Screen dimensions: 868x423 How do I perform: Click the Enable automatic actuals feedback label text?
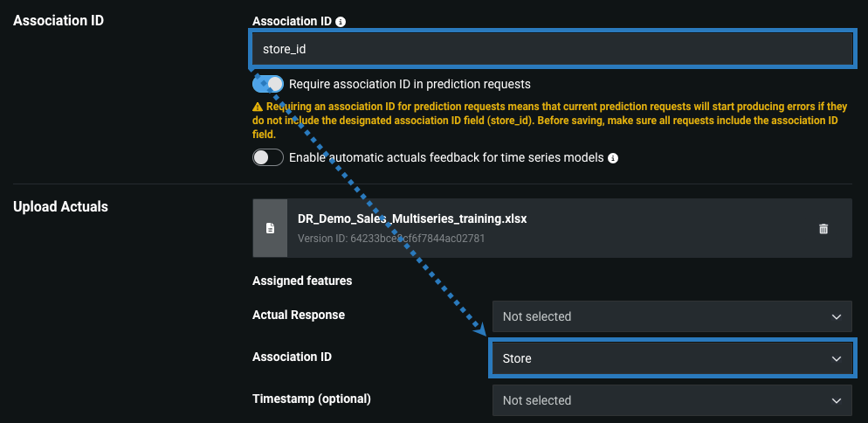446,158
